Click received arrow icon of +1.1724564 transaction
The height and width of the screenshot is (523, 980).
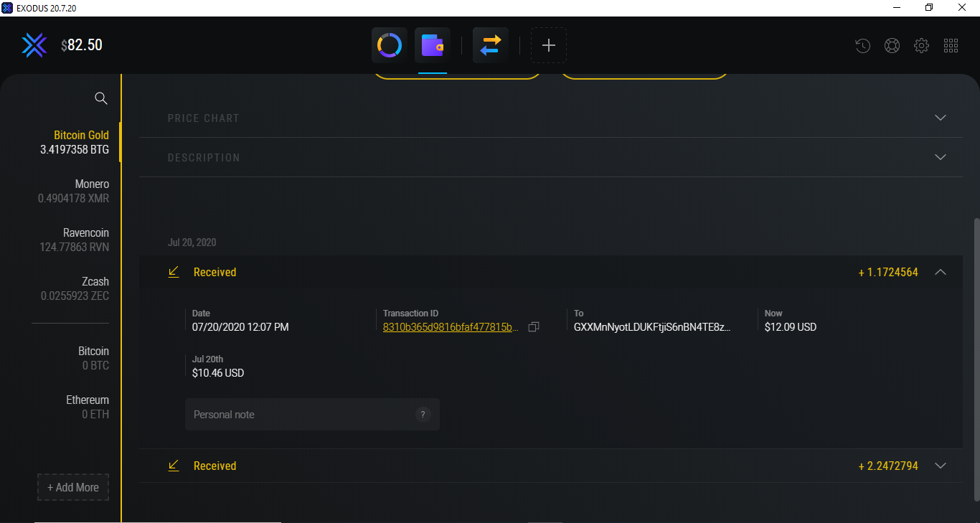point(173,272)
